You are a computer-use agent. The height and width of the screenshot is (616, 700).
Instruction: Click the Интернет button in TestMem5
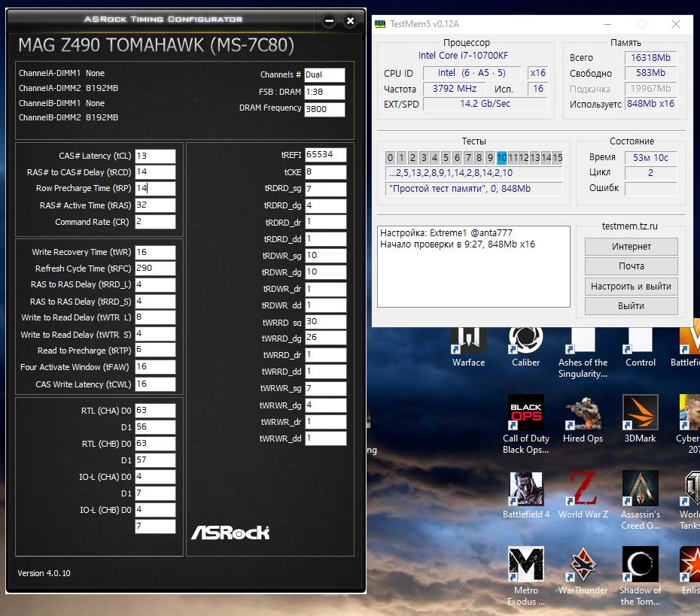pyautogui.click(x=632, y=246)
